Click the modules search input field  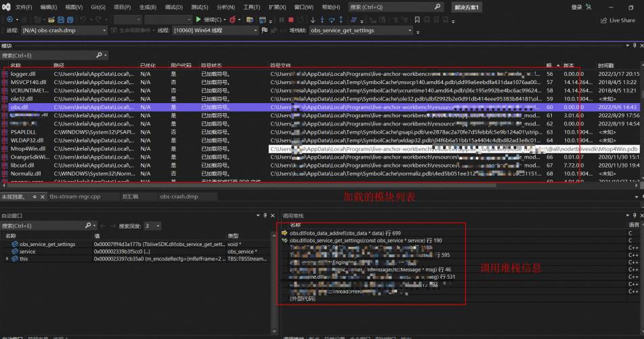click(47, 55)
